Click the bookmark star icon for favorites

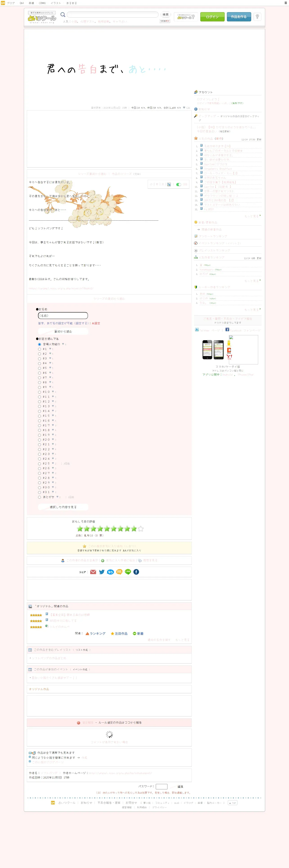[x=84, y=546]
